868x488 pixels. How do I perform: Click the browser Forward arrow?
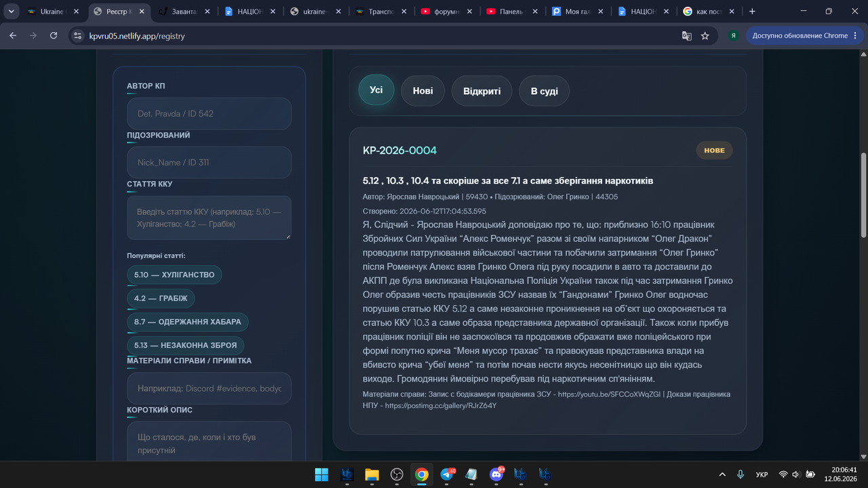(33, 36)
